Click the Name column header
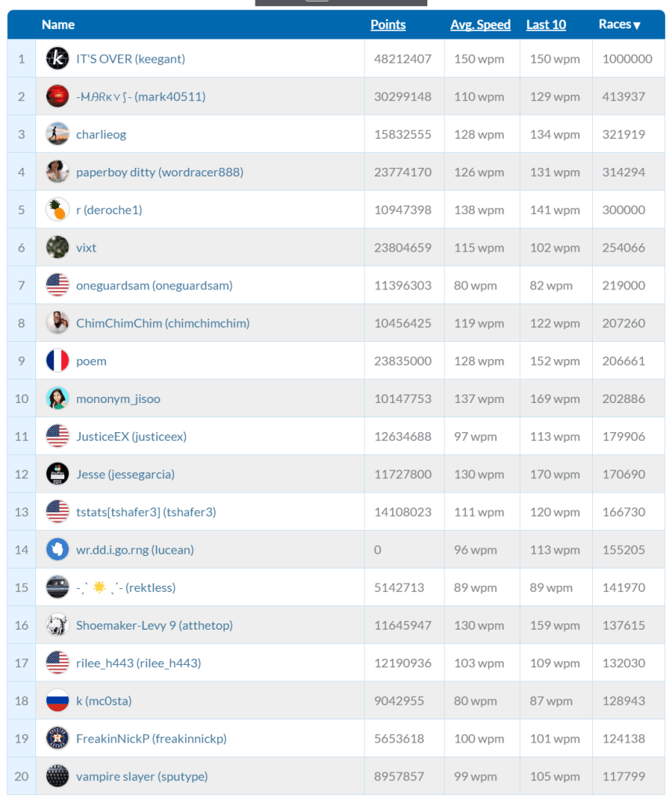Viewport: 672px width, 803px height. [58, 24]
